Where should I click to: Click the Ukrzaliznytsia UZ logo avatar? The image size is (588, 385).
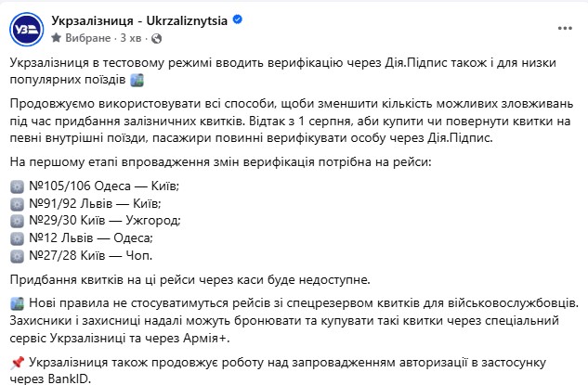pos(28,28)
